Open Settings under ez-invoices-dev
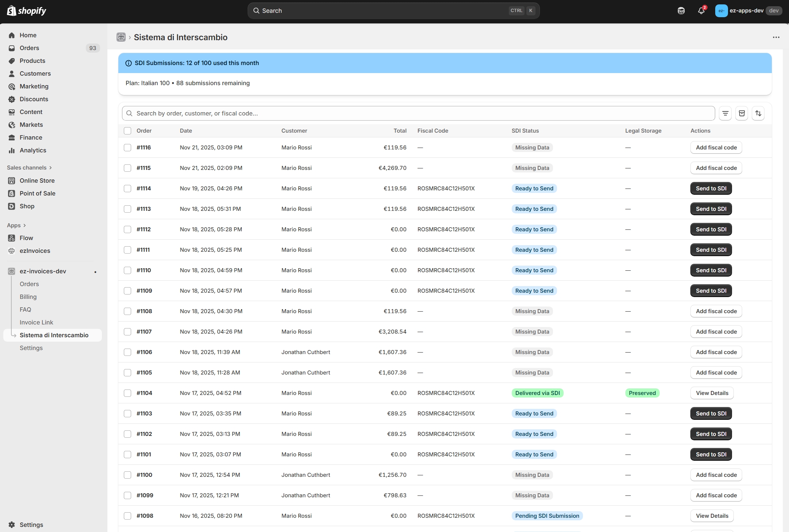The height and width of the screenshot is (532, 789). point(31,348)
